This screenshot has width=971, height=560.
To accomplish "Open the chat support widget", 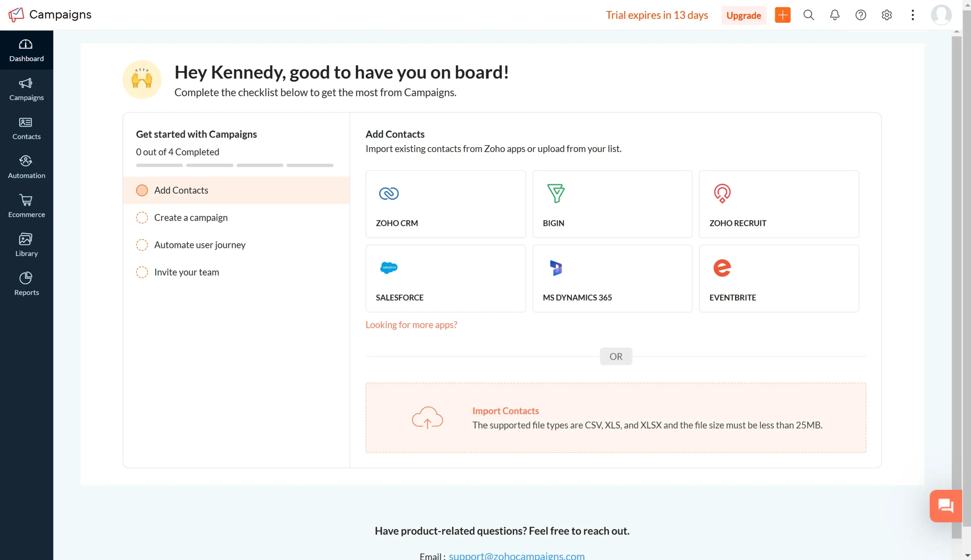I will pos(946,506).
